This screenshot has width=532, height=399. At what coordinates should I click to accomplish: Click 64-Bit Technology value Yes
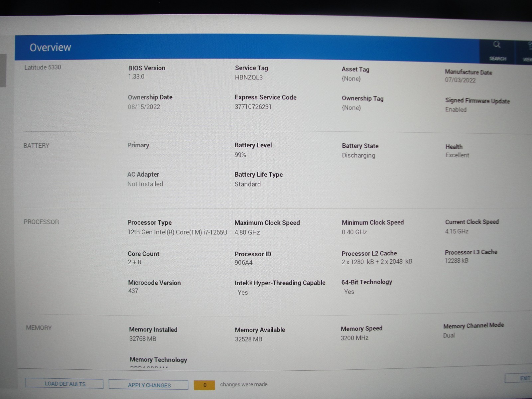pos(349,292)
